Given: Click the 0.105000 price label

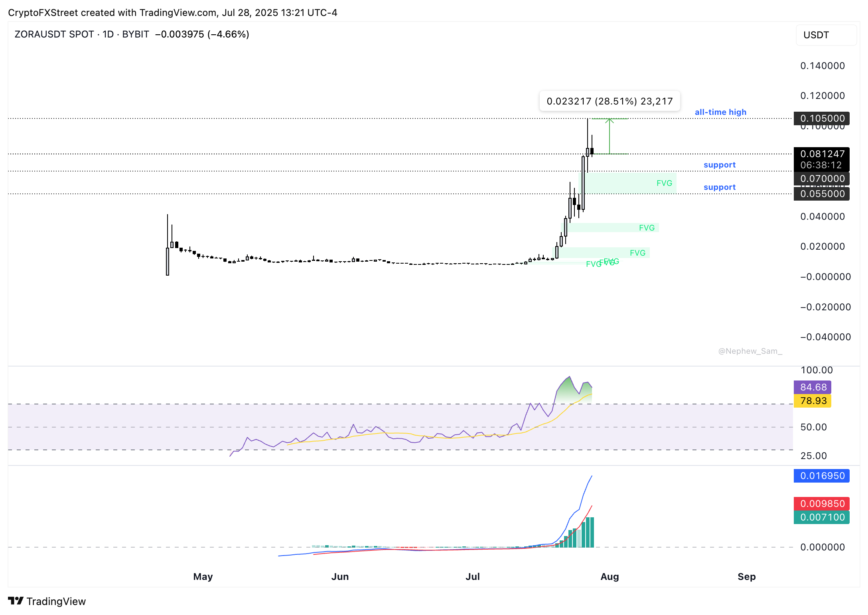Looking at the screenshot, I should point(822,118).
